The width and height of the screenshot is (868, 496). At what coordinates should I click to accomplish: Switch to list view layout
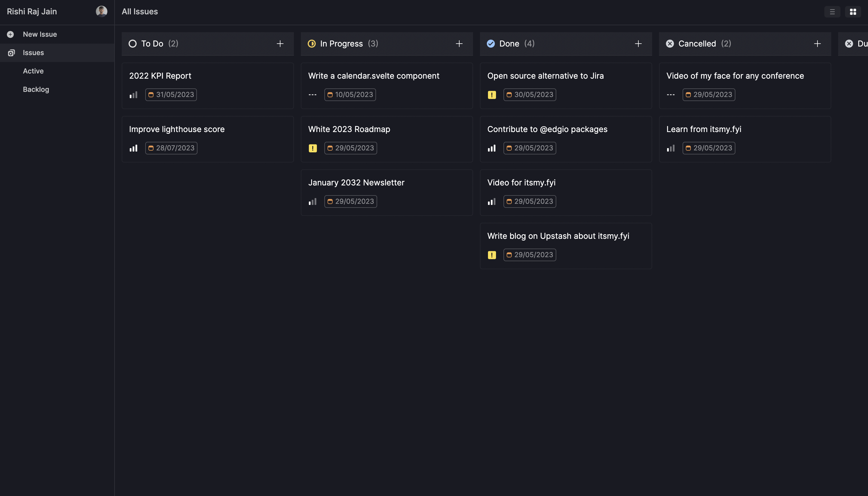point(832,11)
